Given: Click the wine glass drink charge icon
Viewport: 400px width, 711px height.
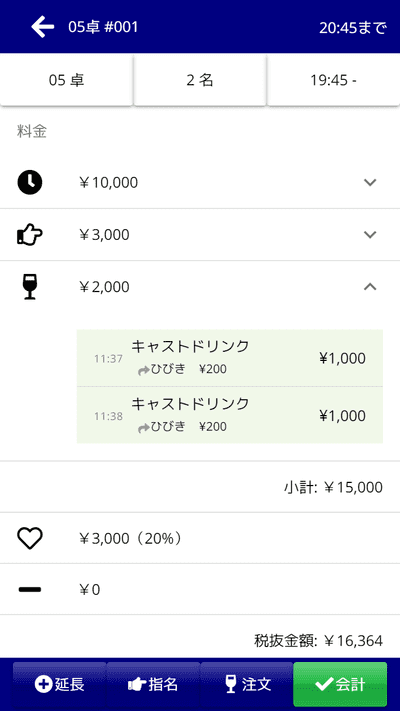Looking at the screenshot, I should coord(30,287).
